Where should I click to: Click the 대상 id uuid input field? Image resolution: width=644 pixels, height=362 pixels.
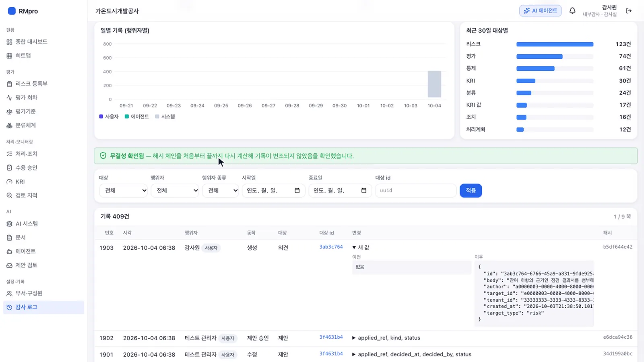tap(415, 191)
